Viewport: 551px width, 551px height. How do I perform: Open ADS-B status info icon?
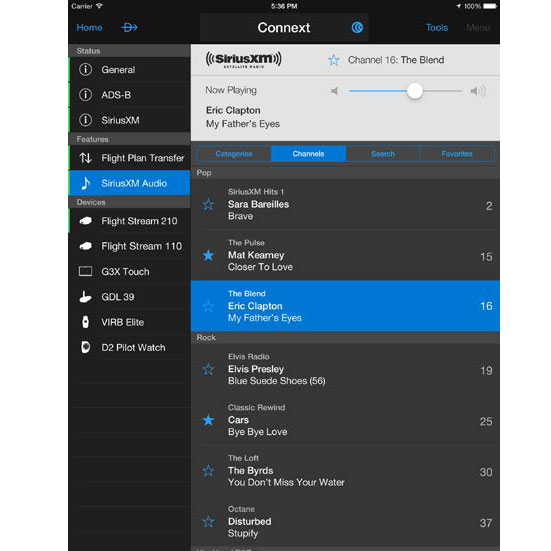coord(85,95)
